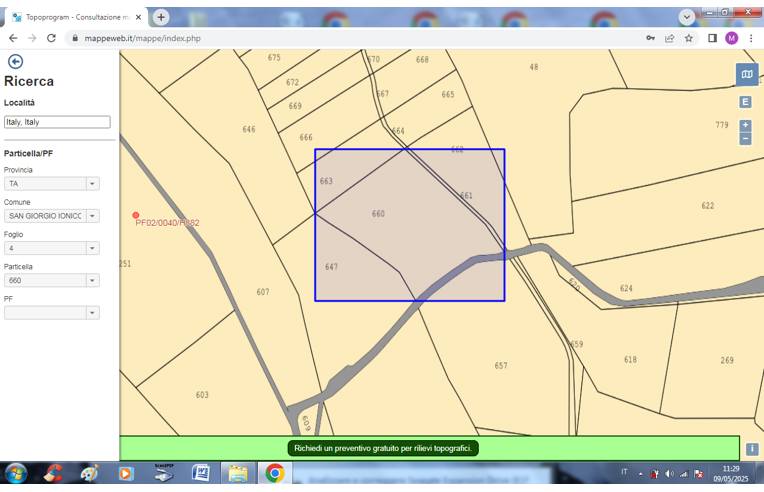Zoom in the map with plus button

(745, 126)
